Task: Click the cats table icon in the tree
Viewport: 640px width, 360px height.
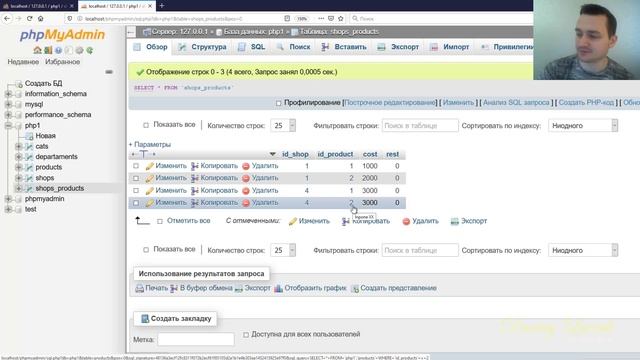Action: coord(29,147)
